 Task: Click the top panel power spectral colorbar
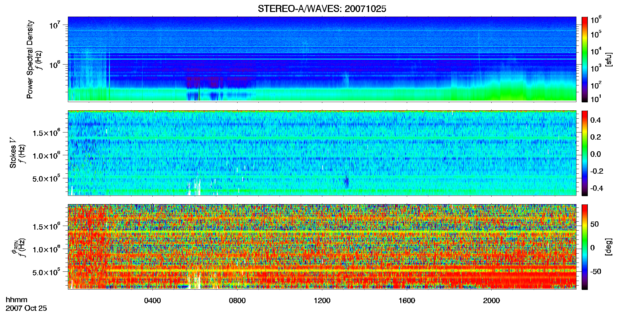pyautogui.click(x=585, y=59)
